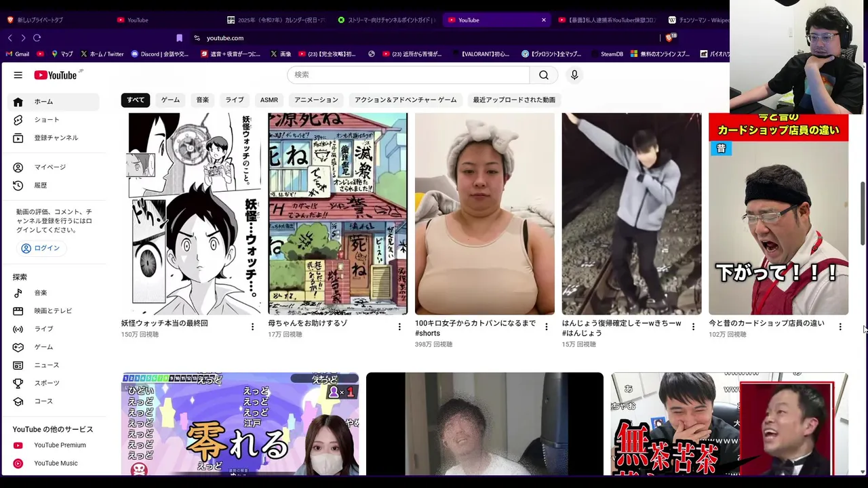Open ライブ under 探索 in sidebar
The width and height of the screenshot is (868, 488).
pyautogui.click(x=53, y=329)
